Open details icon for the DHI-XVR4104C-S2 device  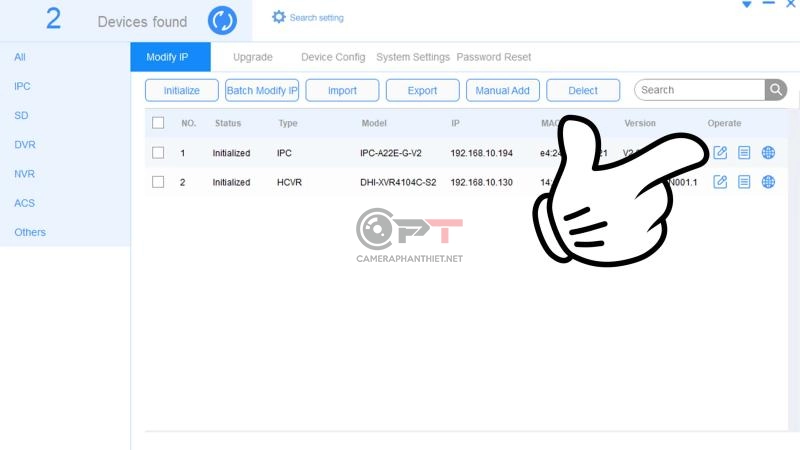(744, 182)
